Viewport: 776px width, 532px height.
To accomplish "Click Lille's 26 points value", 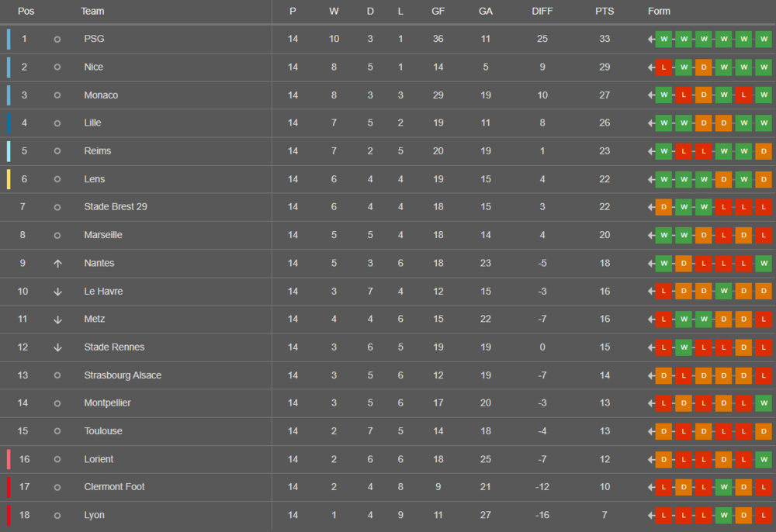I will tap(605, 123).
